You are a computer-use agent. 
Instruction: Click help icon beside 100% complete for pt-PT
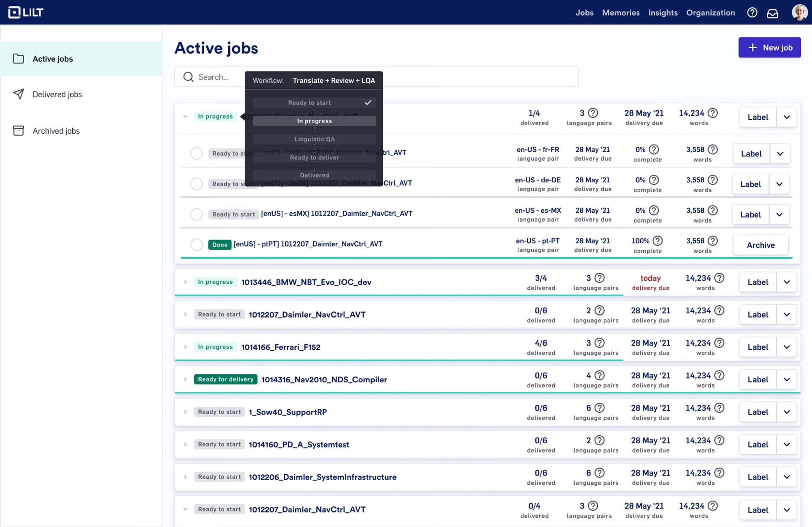(x=658, y=241)
